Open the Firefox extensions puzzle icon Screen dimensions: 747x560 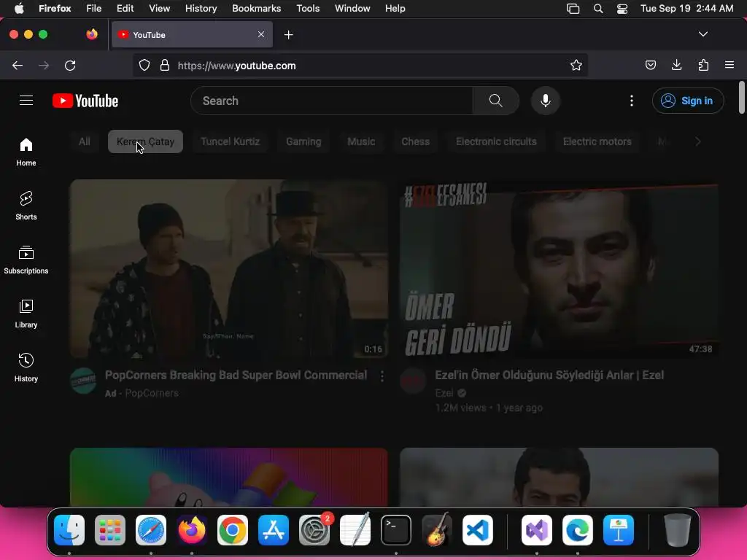703,65
